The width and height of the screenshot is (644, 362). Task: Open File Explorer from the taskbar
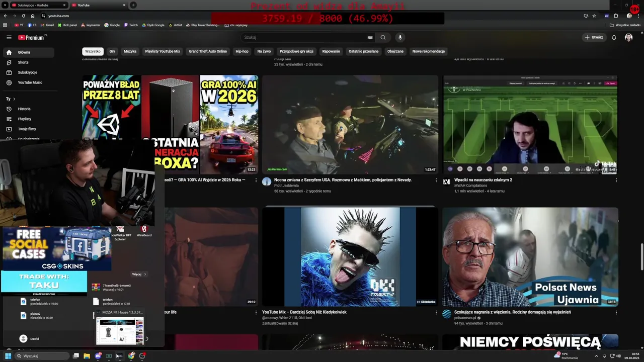[x=87, y=356]
